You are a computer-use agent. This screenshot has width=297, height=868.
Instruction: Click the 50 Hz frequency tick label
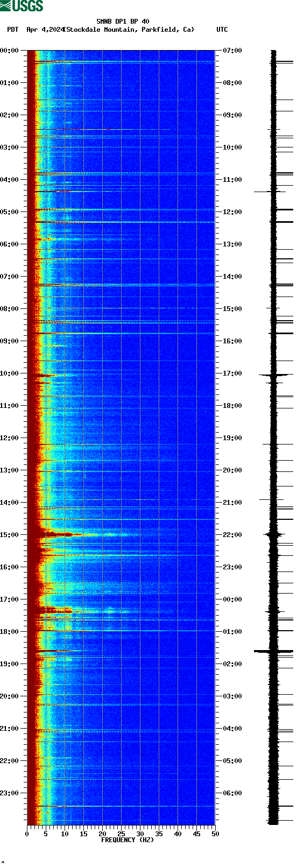(x=215, y=834)
